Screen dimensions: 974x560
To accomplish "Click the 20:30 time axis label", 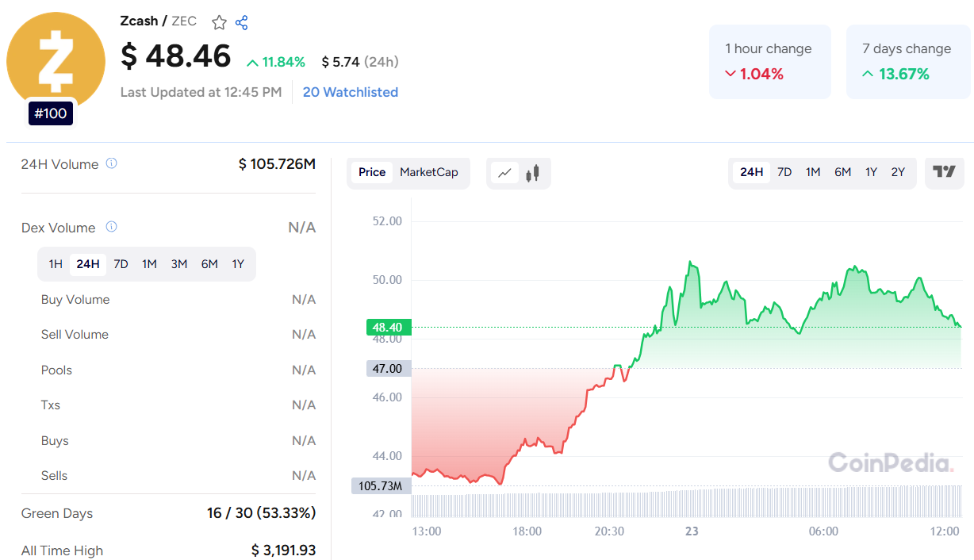I will [608, 531].
